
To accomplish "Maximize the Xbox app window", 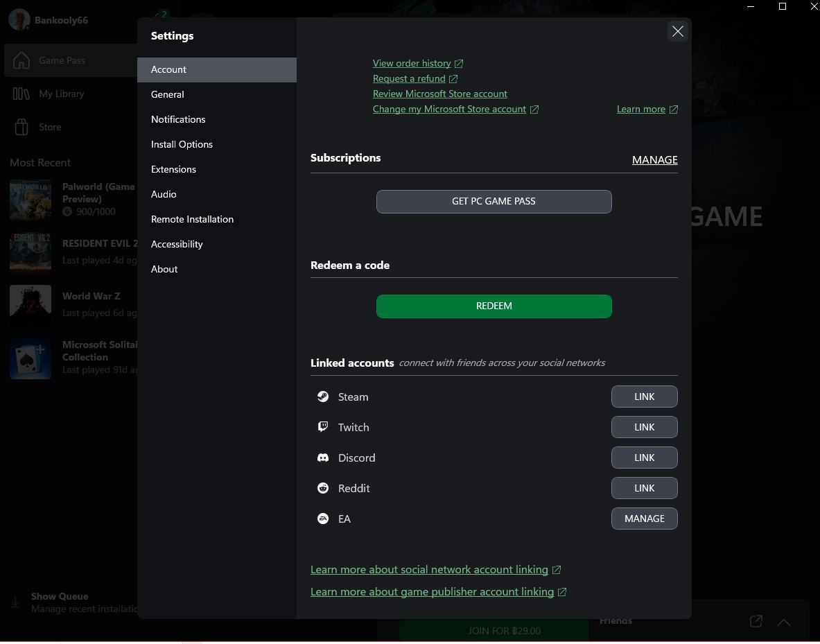I will coord(783,6).
